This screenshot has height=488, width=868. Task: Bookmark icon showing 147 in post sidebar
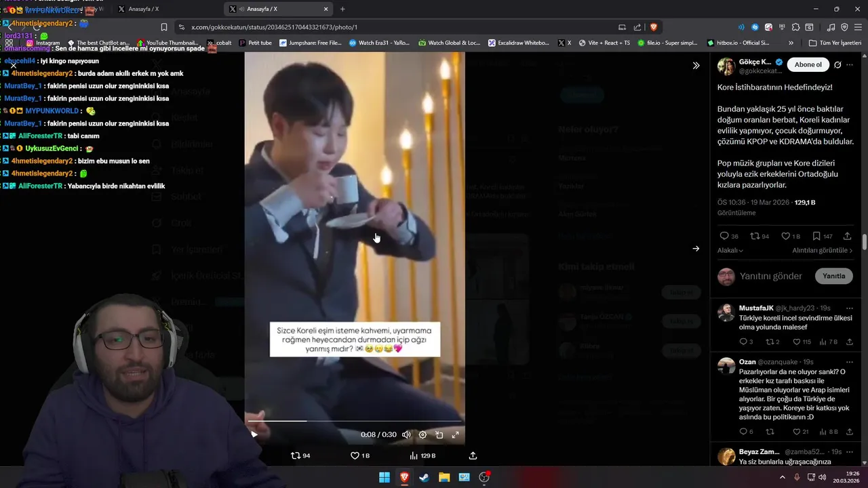(822, 236)
